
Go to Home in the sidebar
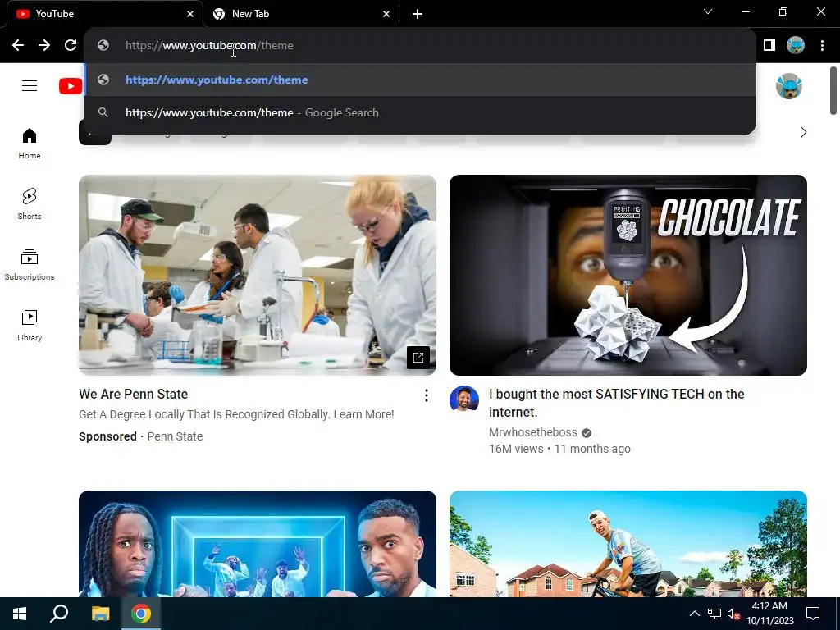[x=30, y=144]
